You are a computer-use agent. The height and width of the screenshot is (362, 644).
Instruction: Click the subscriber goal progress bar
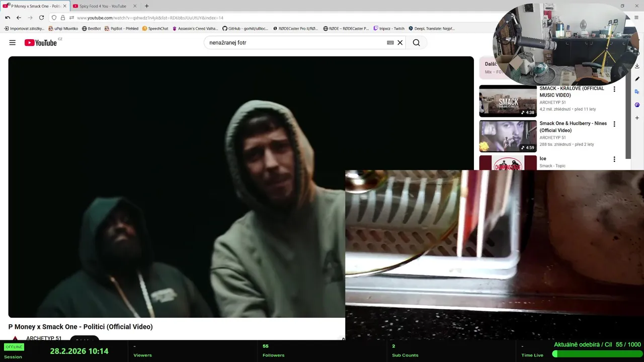[597, 354]
